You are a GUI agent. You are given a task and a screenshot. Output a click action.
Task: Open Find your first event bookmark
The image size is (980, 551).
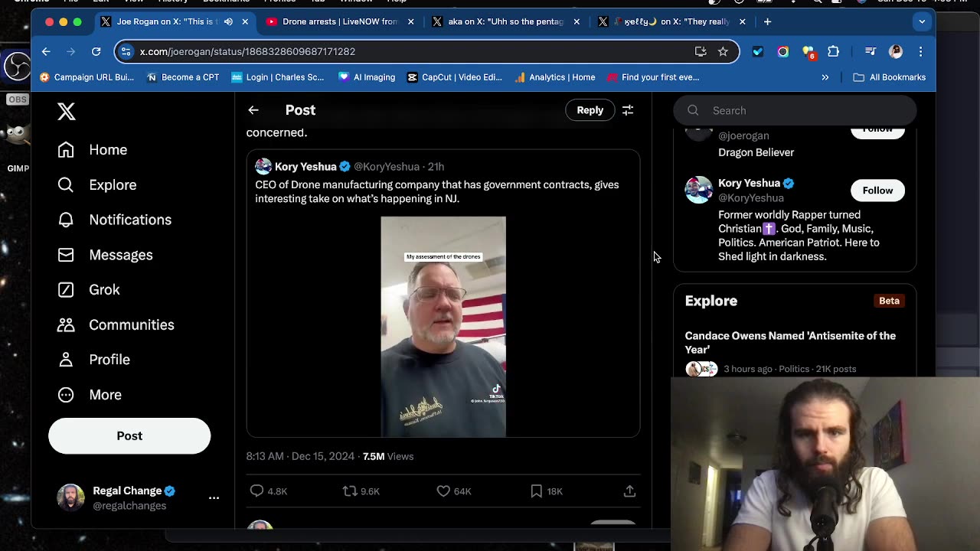653,77
